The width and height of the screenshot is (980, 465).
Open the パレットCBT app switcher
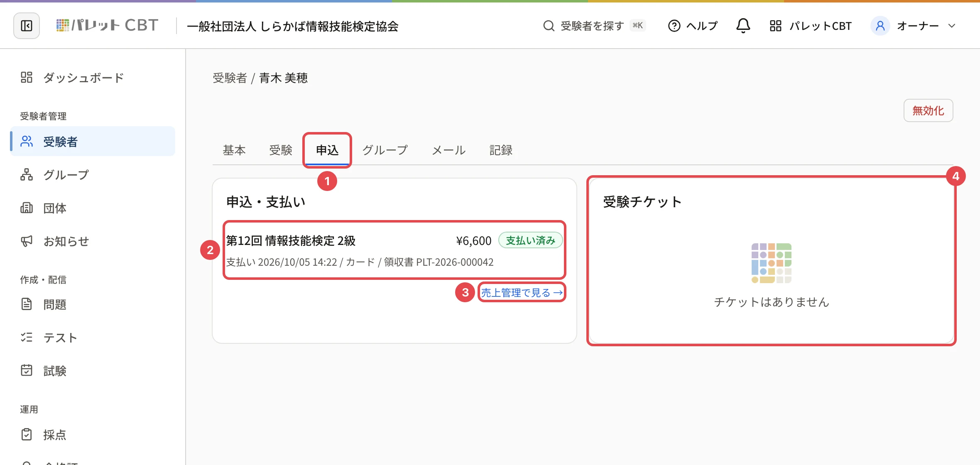pos(810,26)
